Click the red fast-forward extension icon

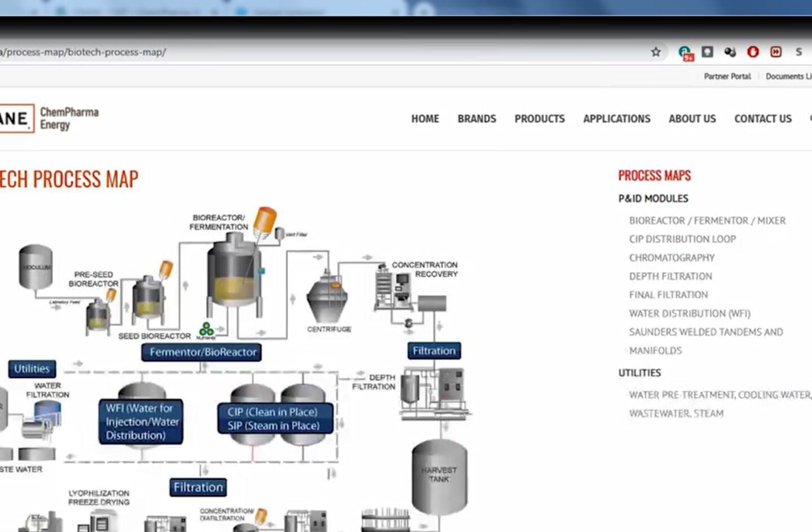coord(776,52)
